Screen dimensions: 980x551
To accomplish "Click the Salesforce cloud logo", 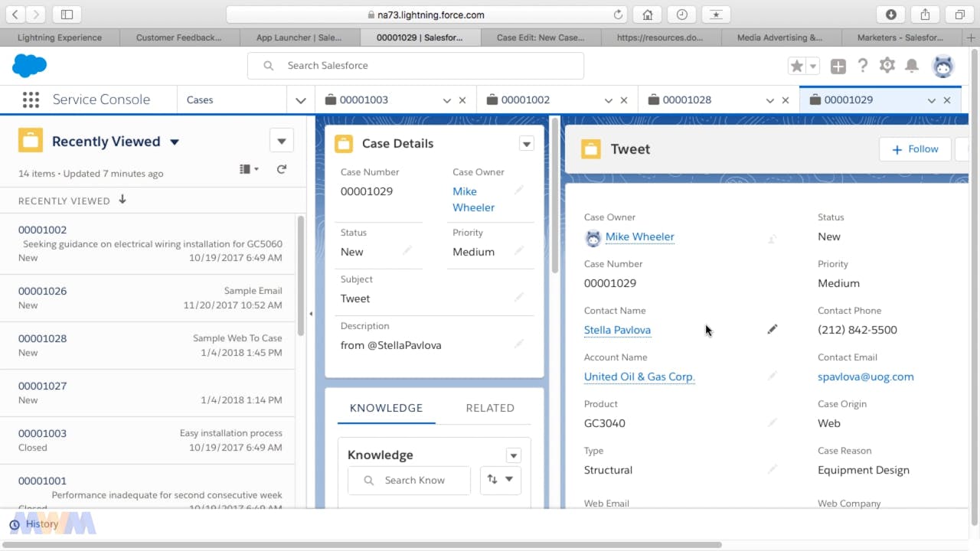I will pos(30,66).
